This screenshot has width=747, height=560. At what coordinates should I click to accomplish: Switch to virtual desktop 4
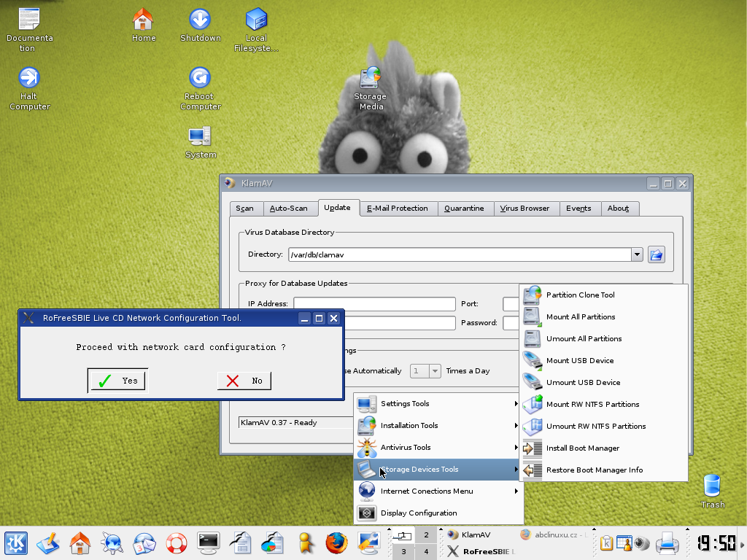tap(426, 551)
